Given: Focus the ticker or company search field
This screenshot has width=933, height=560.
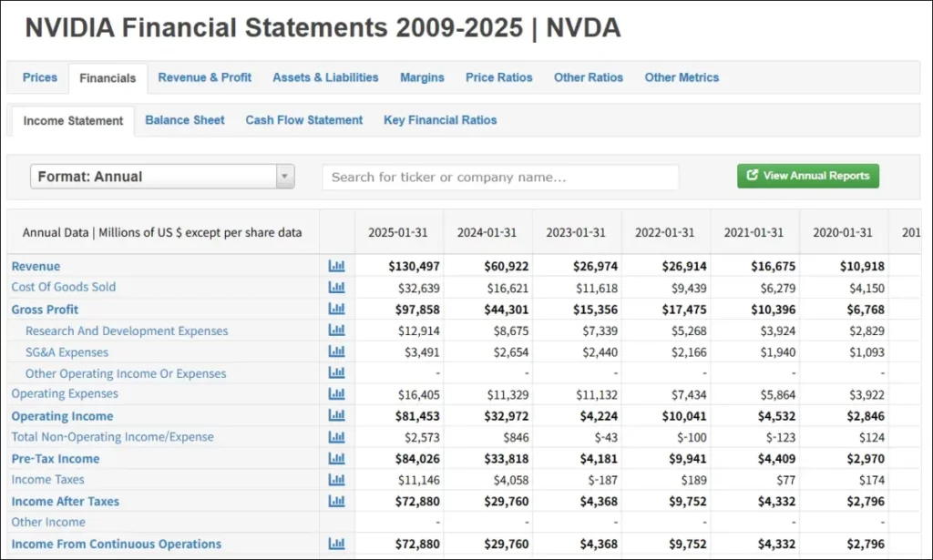Looking at the screenshot, I should 500,178.
